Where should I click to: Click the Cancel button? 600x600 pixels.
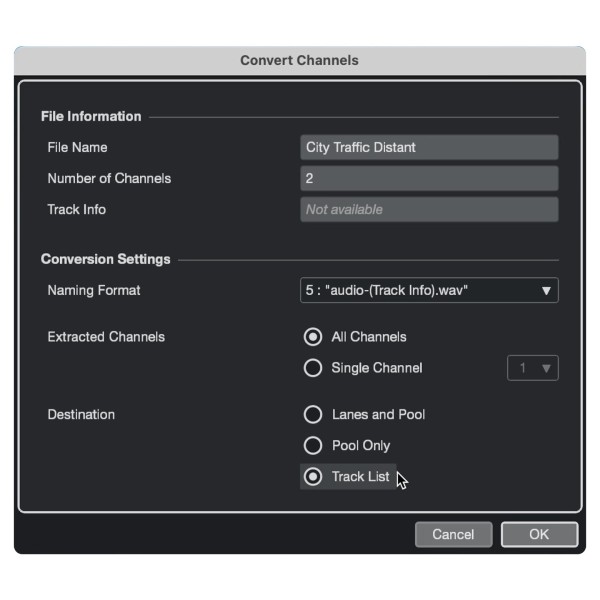tap(453, 534)
